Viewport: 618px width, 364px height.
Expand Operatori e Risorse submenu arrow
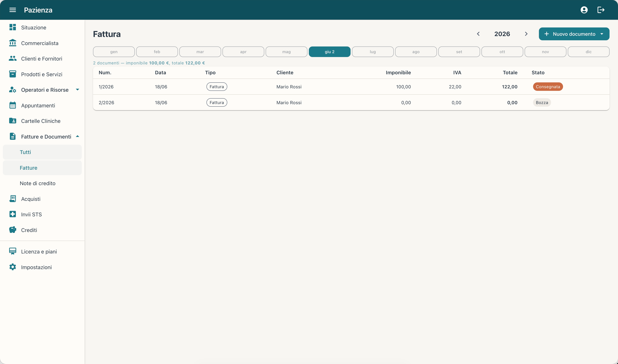(x=78, y=90)
